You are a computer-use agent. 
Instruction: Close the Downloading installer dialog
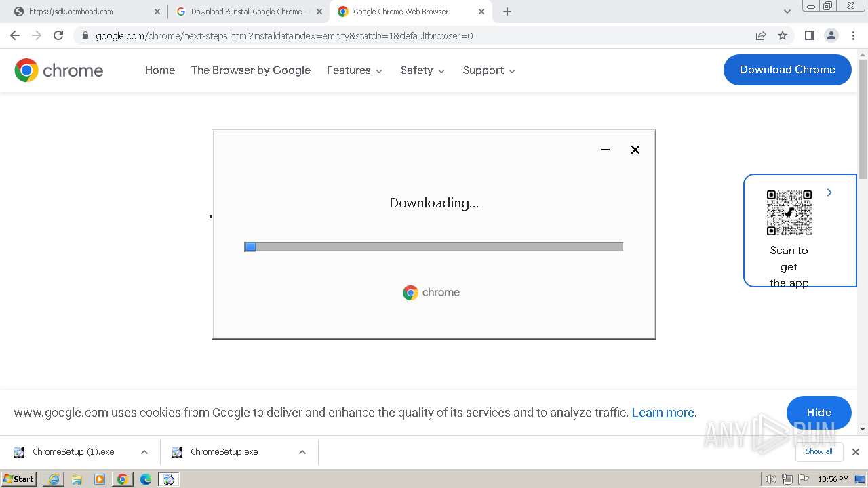[635, 150]
